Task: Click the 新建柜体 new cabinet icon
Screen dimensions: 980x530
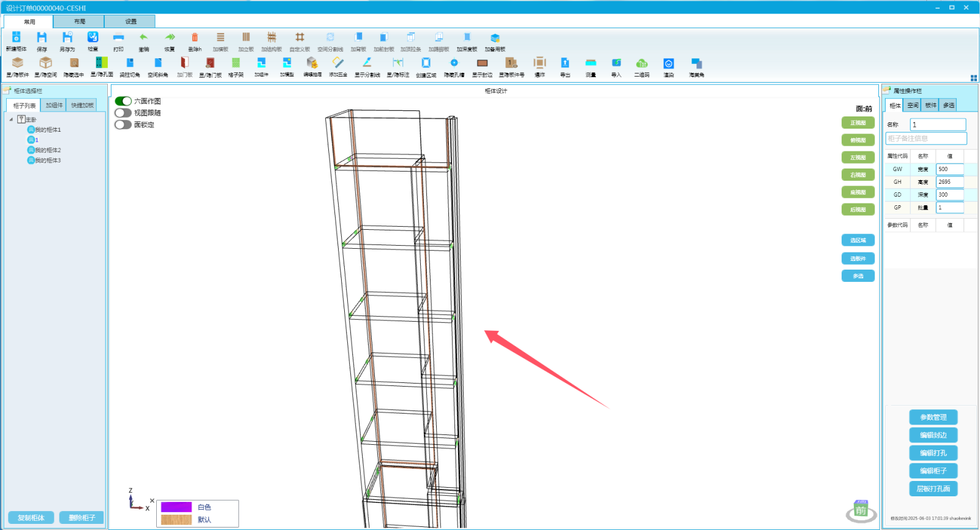Action: pos(17,37)
